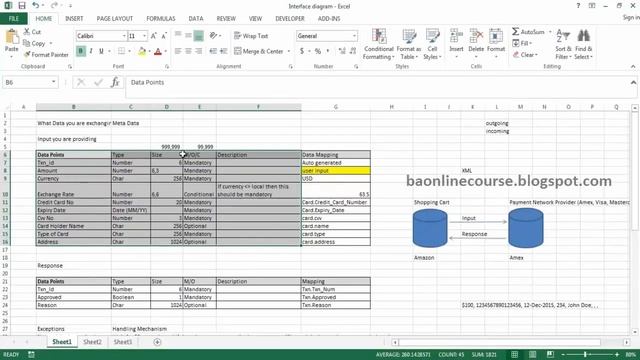Switch to the DATA tab
The width and height of the screenshot is (640, 360).
196,18
